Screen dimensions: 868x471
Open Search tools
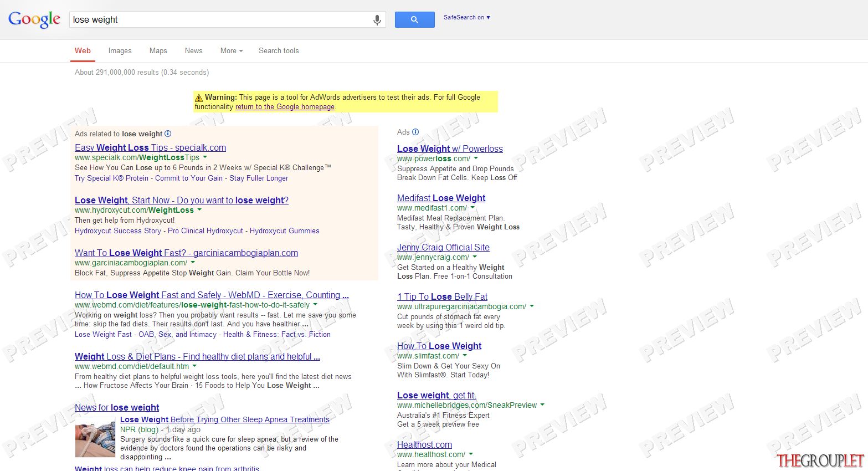(279, 50)
